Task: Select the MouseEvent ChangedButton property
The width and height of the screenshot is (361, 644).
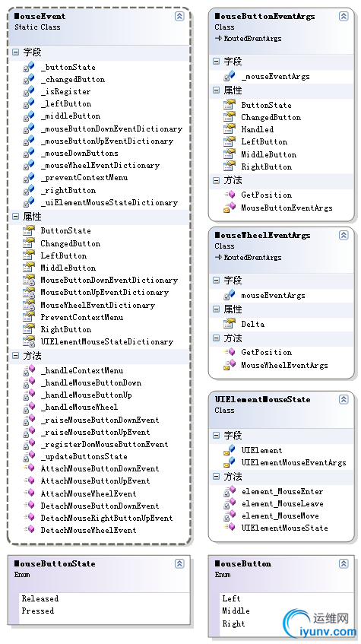Action: point(70,243)
